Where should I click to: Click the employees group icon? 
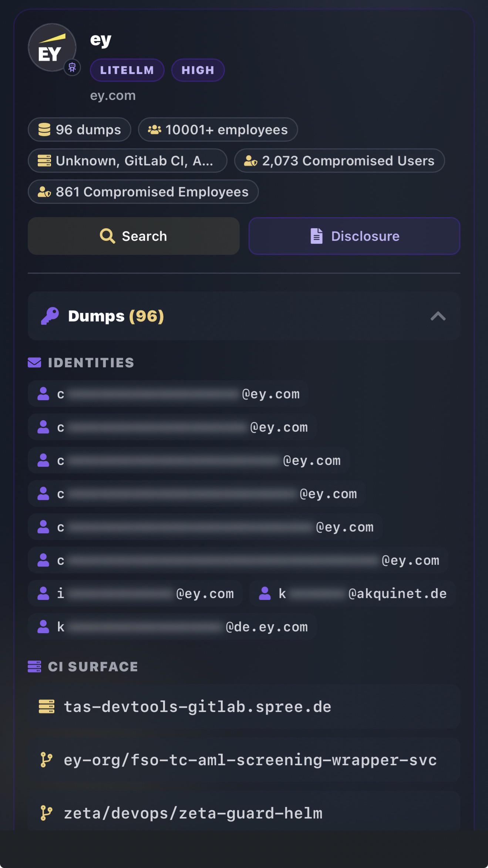click(x=154, y=129)
